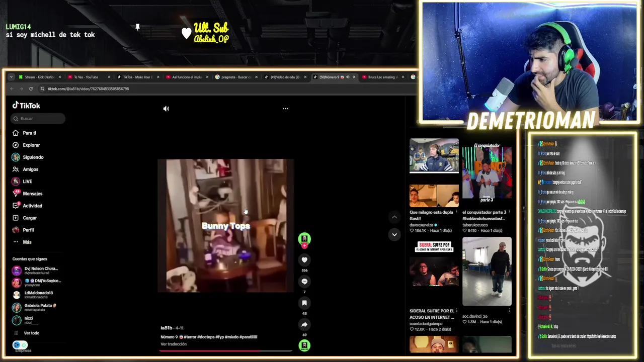Save video with bookmark icon
The image size is (644, 362).
(304, 303)
